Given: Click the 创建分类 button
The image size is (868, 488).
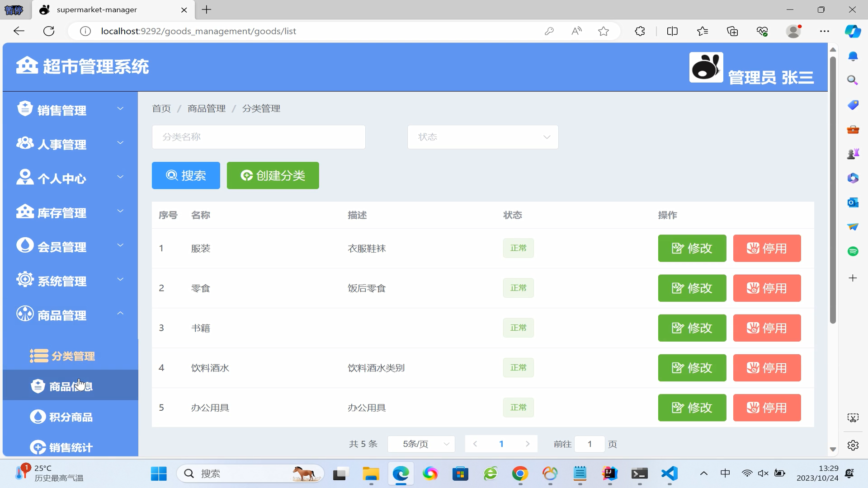Looking at the screenshot, I should (x=273, y=175).
